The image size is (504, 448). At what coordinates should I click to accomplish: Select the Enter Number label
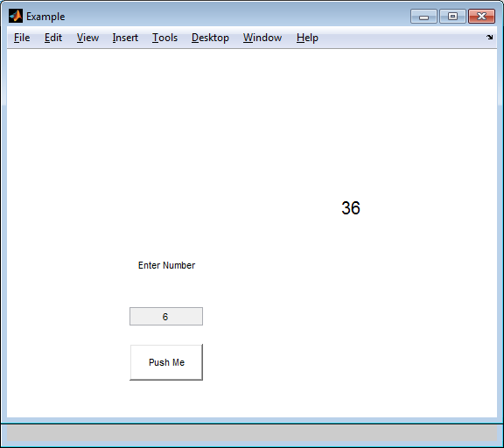[166, 265]
